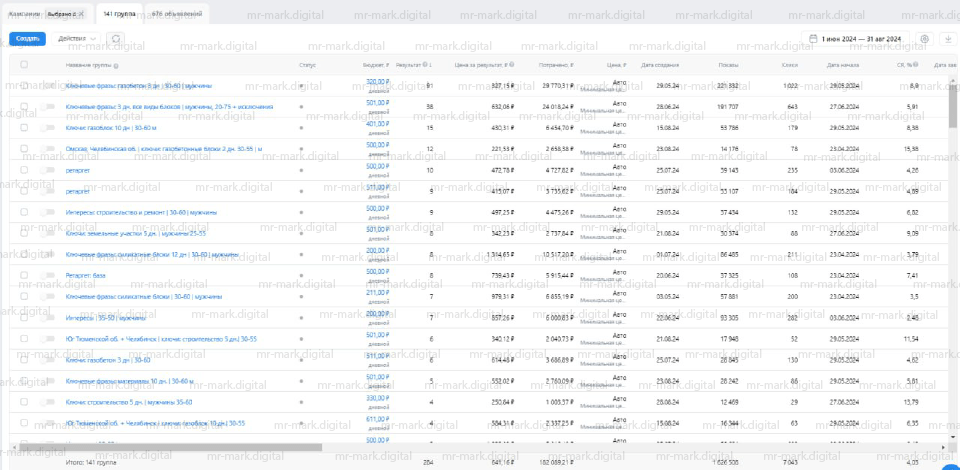The width and height of the screenshot is (960, 470).
Task: Click the download export icon
Action: pyautogui.click(x=947, y=39)
